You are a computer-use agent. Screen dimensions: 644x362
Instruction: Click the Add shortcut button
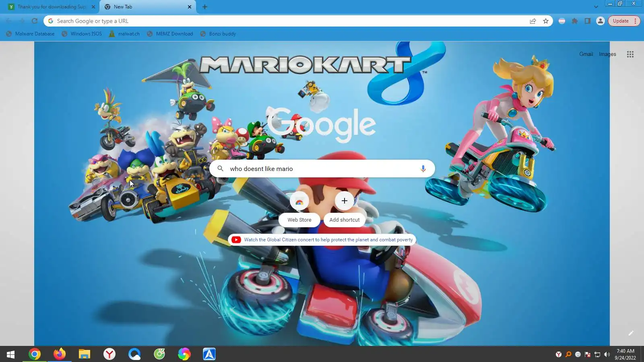[345, 209]
